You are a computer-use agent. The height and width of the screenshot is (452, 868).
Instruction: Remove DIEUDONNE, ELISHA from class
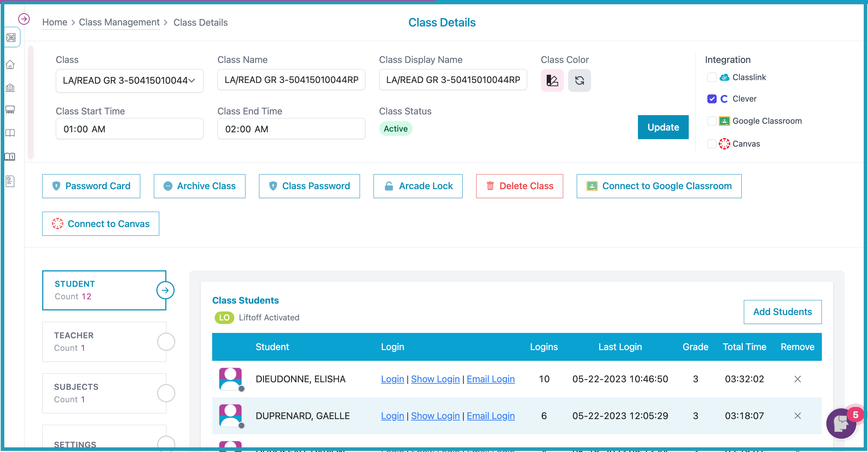(x=798, y=379)
